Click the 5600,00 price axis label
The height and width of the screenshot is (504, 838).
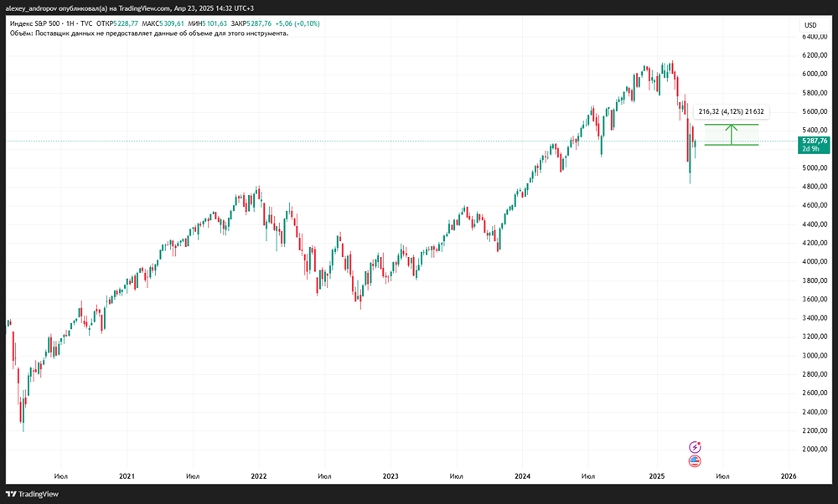[x=815, y=111]
